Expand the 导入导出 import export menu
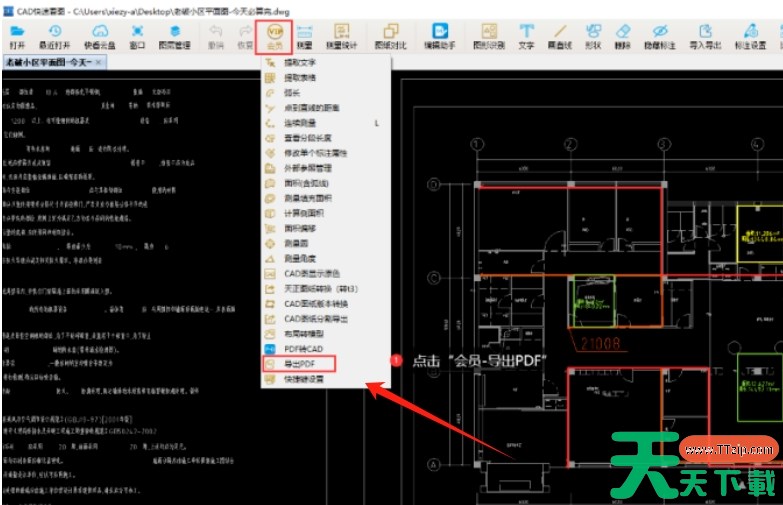 point(703,37)
